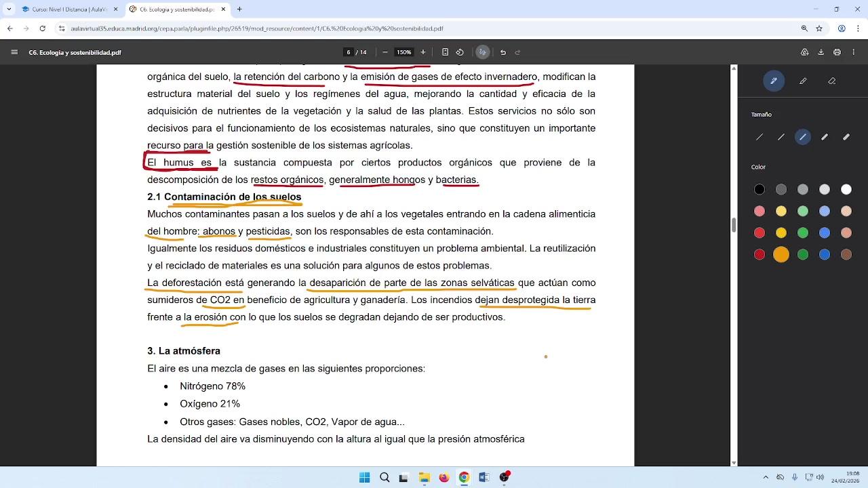The image size is (868, 488).
Task: Bookmark this page with the star
Action: click(x=819, y=28)
